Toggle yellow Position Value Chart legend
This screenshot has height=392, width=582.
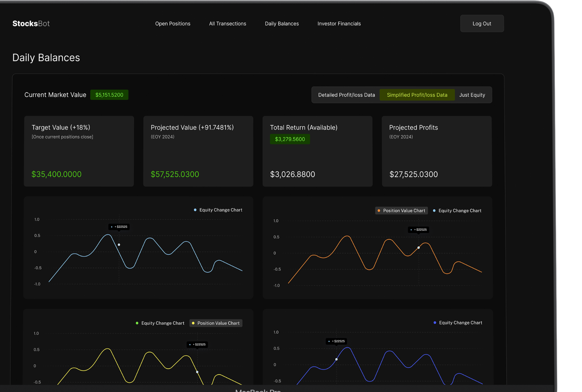click(x=216, y=323)
